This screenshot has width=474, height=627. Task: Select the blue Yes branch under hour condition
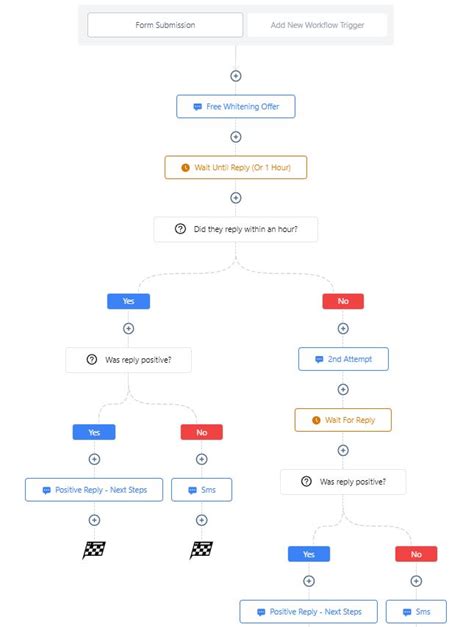pos(128,301)
